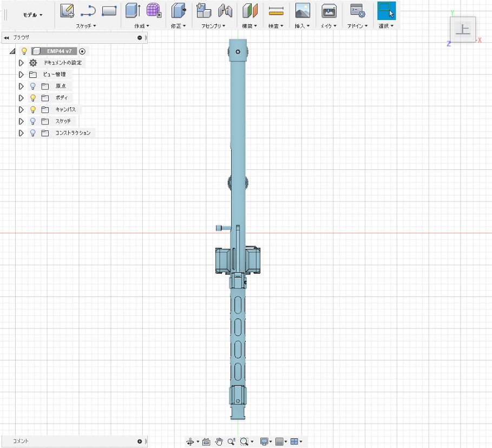Activate the Pan hand tool
Viewport: 492px width, 448px height.
219,442
